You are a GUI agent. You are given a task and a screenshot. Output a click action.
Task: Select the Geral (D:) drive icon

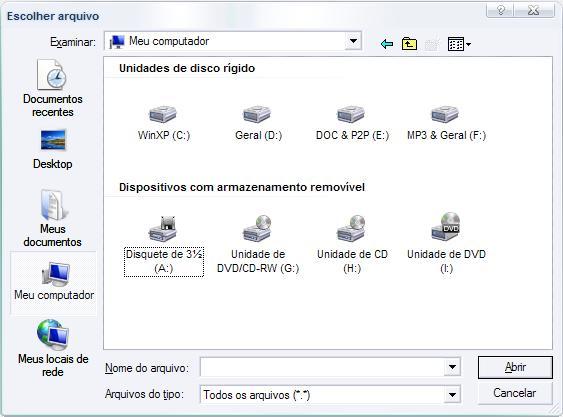pyautogui.click(x=258, y=123)
